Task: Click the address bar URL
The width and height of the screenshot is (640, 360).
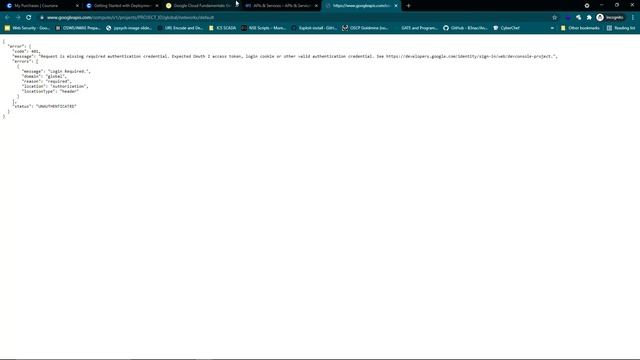Action: pyautogui.click(x=131, y=18)
